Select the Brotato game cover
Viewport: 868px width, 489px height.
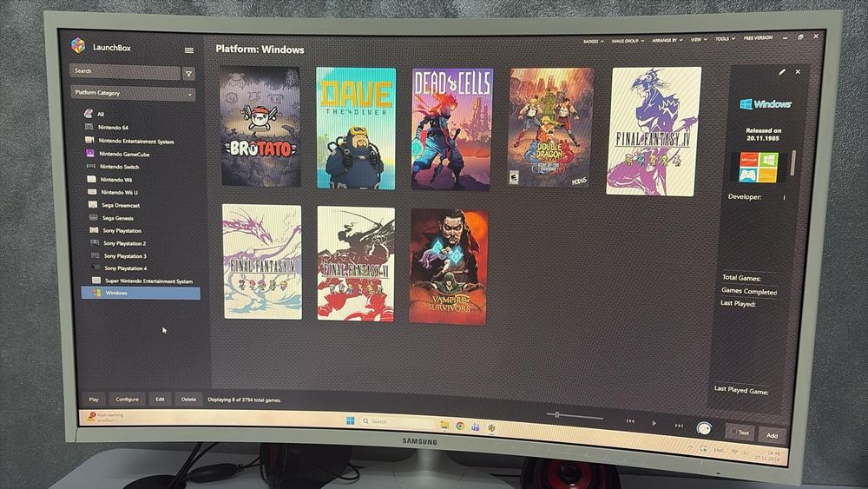pos(260,126)
